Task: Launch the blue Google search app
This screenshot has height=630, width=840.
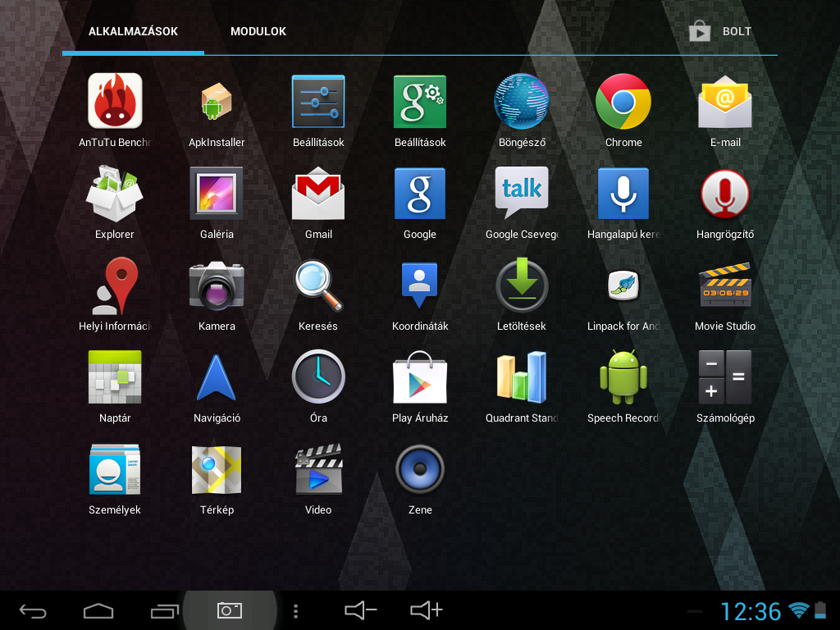Action: pyautogui.click(x=420, y=203)
